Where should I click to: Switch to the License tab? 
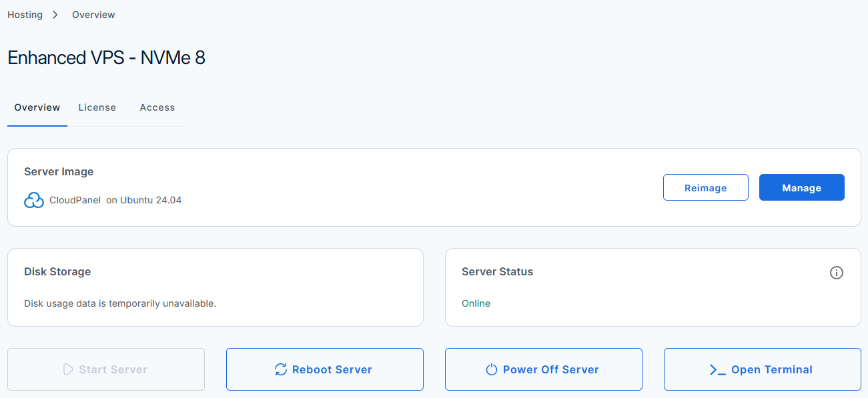pos(97,107)
